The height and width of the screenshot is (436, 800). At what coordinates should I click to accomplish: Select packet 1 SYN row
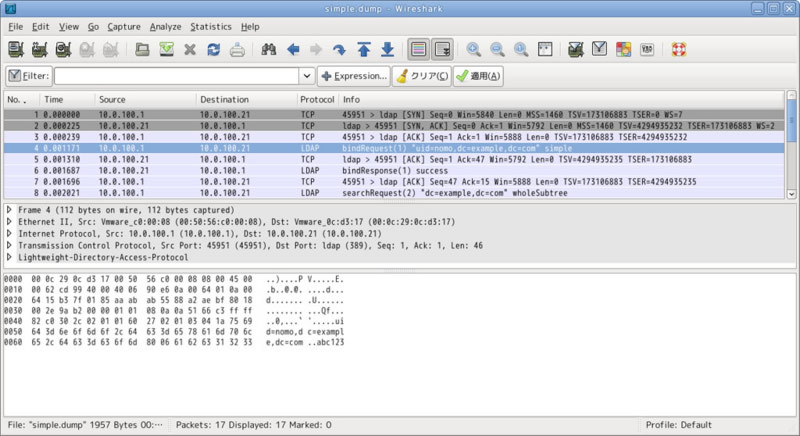(394, 115)
